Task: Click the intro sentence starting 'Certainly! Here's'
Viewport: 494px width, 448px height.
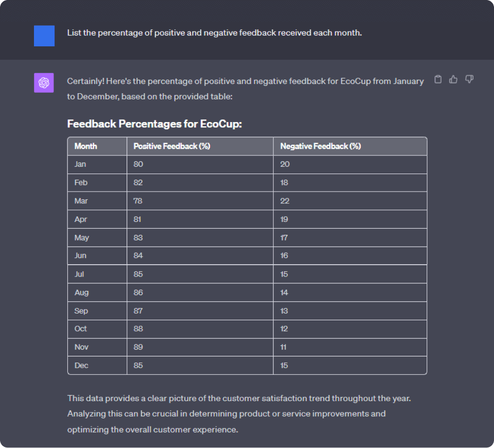Action: tap(245, 89)
